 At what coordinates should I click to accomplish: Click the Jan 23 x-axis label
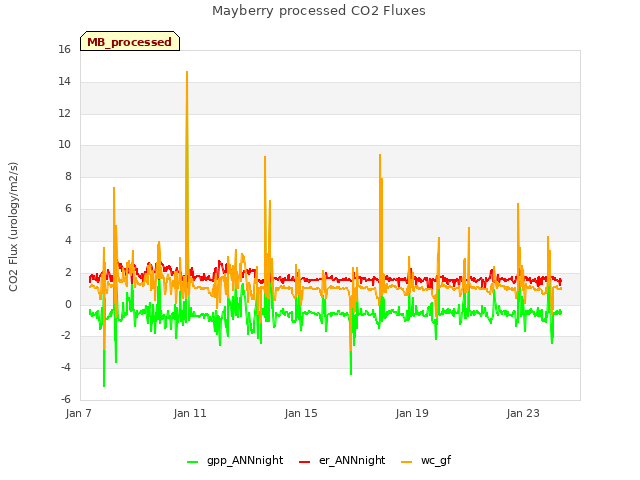[x=523, y=413]
